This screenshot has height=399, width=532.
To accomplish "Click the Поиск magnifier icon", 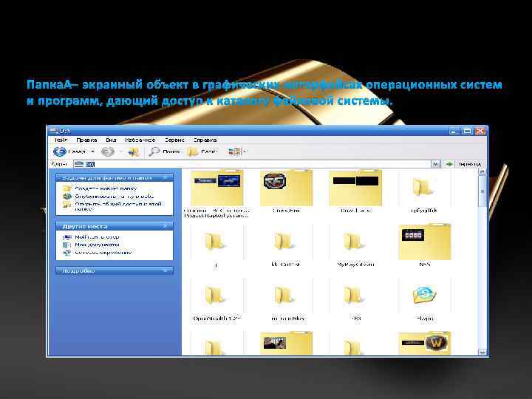I will (154, 151).
